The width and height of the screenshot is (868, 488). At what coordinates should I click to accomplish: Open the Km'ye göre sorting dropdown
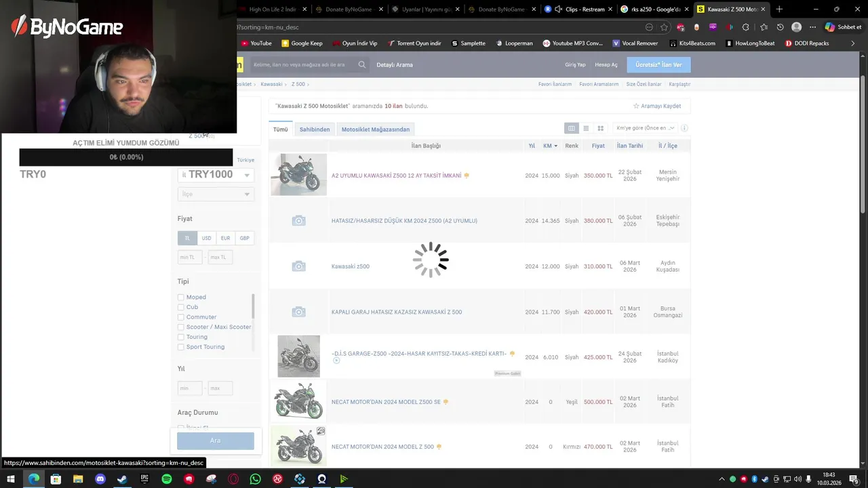pyautogui.click(x=644, y=128)
